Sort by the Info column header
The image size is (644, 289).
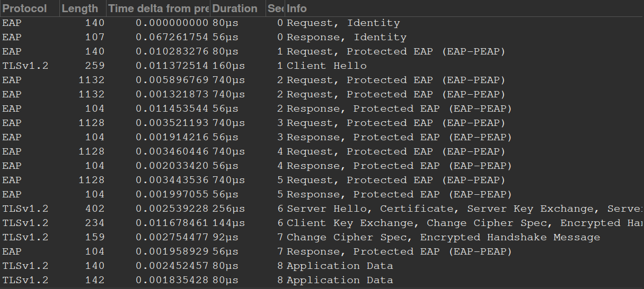pyautogui.click(x=297, y=8)
